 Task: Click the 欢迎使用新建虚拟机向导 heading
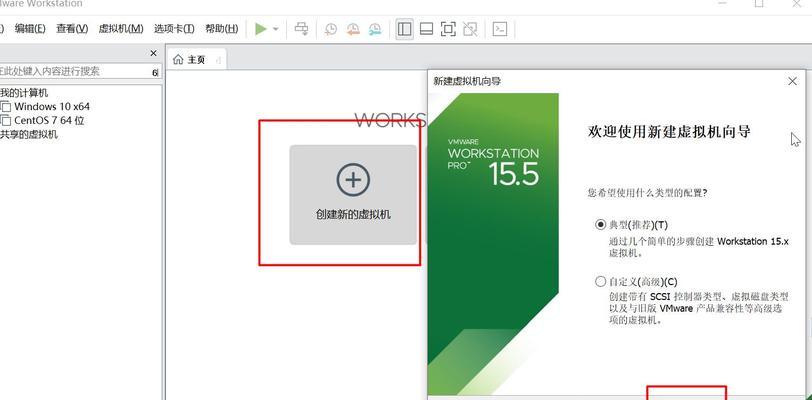click(x=670, y=132)
